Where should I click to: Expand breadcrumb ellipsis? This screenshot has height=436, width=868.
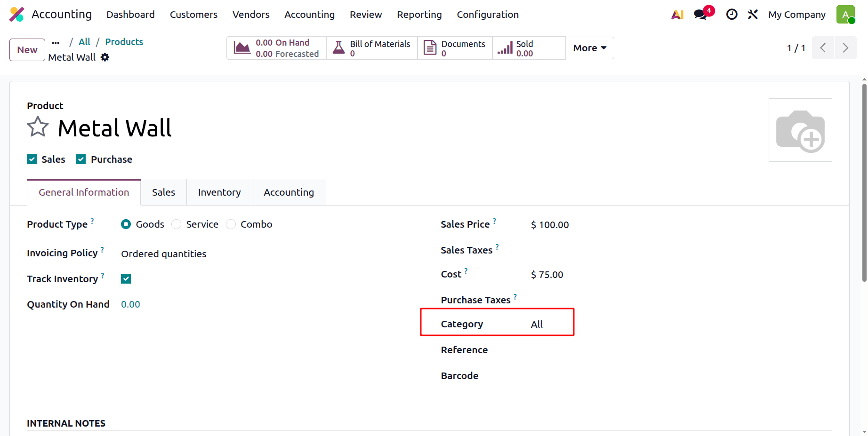tap(56, 43)
